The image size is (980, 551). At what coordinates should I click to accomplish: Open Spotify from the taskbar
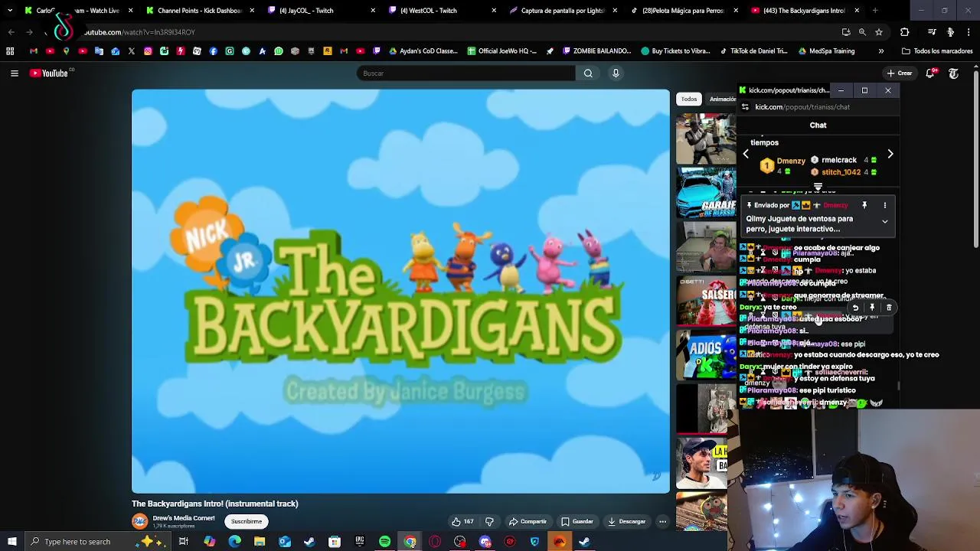click(x=384, y=542)
